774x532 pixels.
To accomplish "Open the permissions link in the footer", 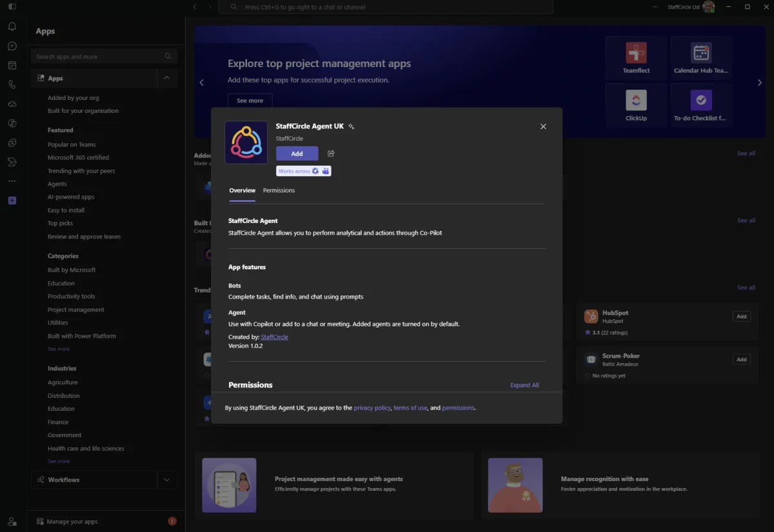I will click(x=458, y=408).
